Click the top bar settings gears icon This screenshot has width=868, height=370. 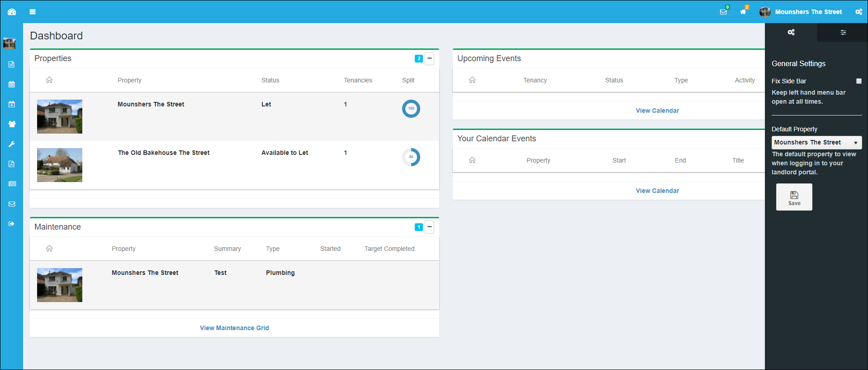click(859, 12)
